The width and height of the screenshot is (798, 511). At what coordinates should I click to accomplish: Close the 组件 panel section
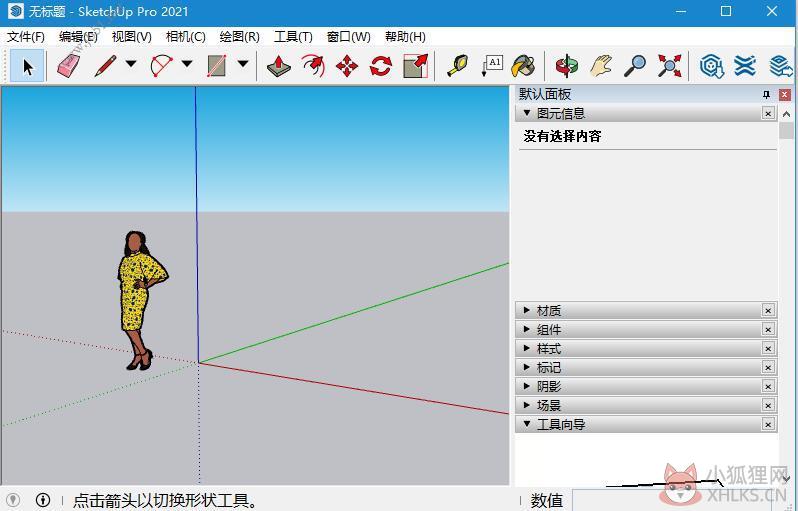(x=768, y=329)
